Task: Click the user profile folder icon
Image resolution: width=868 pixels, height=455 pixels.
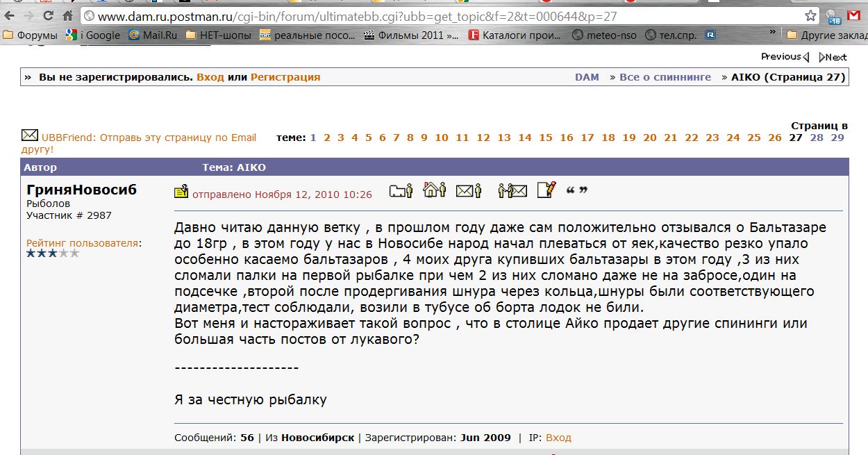Action: (x=401, y=190)
